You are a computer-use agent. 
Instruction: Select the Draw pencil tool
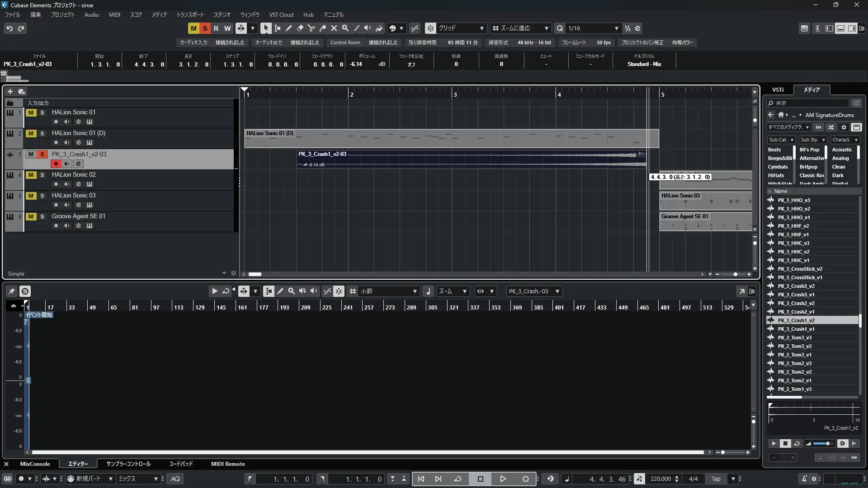288,28
